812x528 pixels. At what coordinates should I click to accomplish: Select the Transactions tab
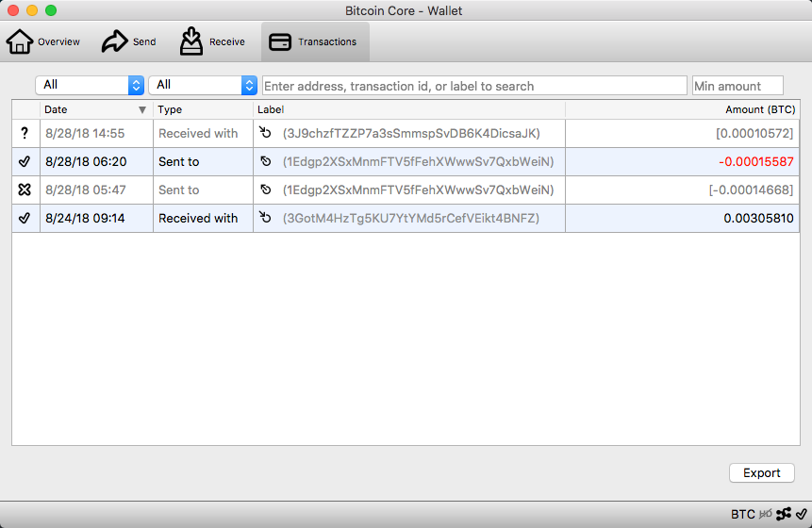pyautogui.click(x=315, y=41)
